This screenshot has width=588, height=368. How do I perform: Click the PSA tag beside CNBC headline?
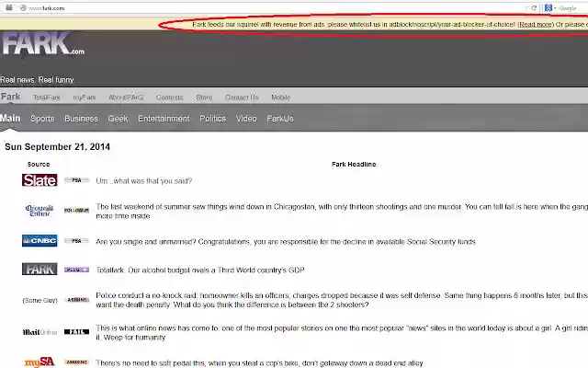[x=76, y=241]
